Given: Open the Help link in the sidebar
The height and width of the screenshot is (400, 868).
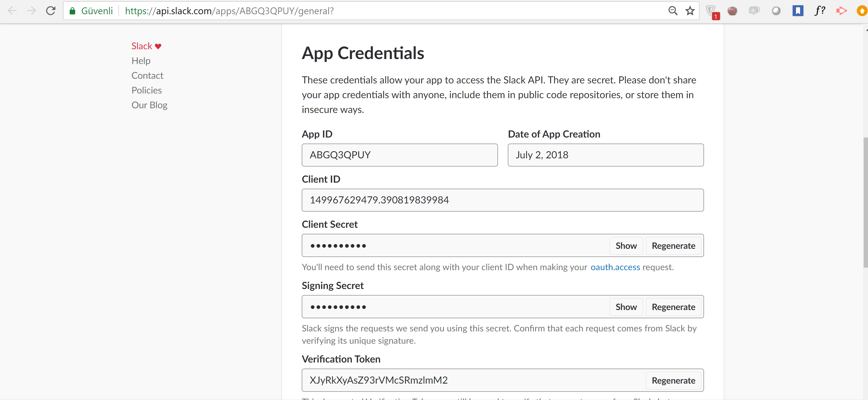Looking at the screenshot, I should point(141,61).
